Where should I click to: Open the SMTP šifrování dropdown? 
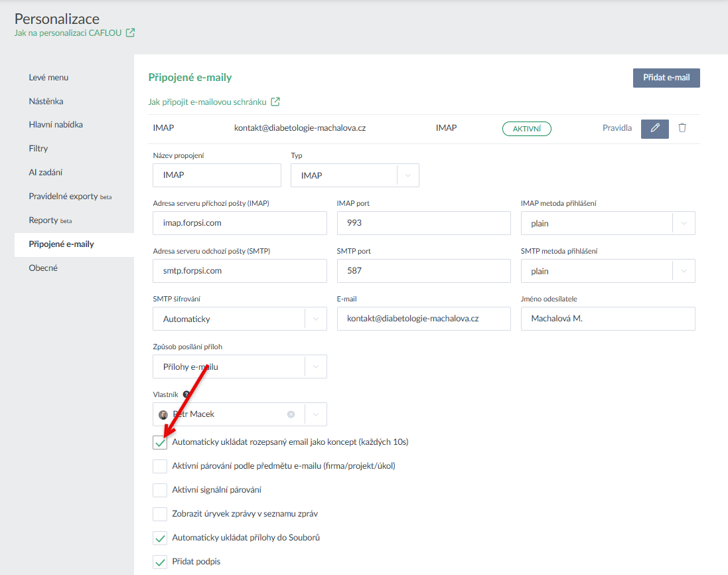315,319
